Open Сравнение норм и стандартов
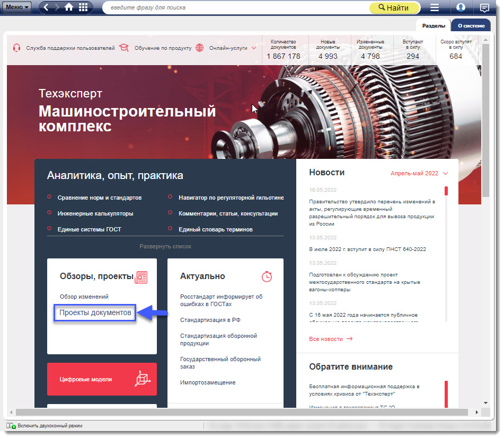 coord(100,198)
